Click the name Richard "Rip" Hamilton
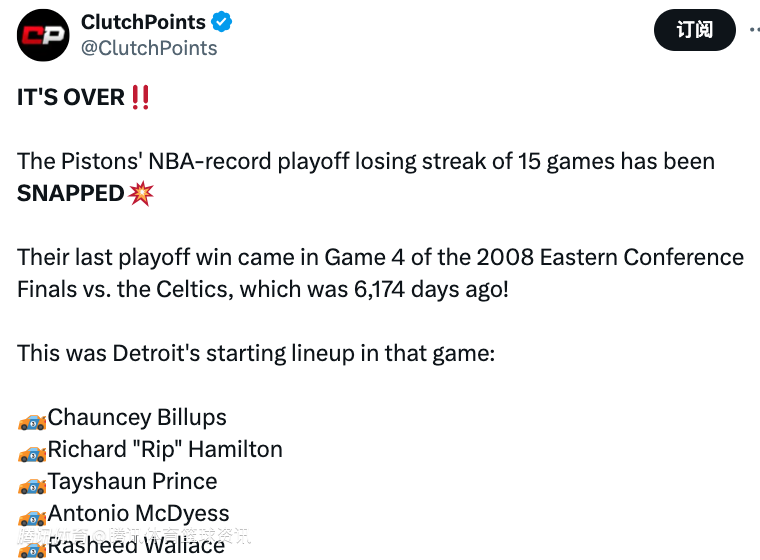This screenshot has height=560, width=760. 165,450
